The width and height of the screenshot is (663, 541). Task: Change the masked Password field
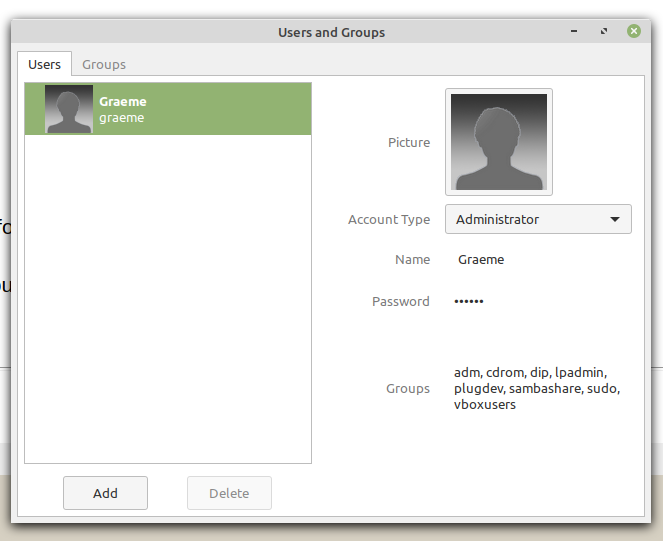[469, 302]
